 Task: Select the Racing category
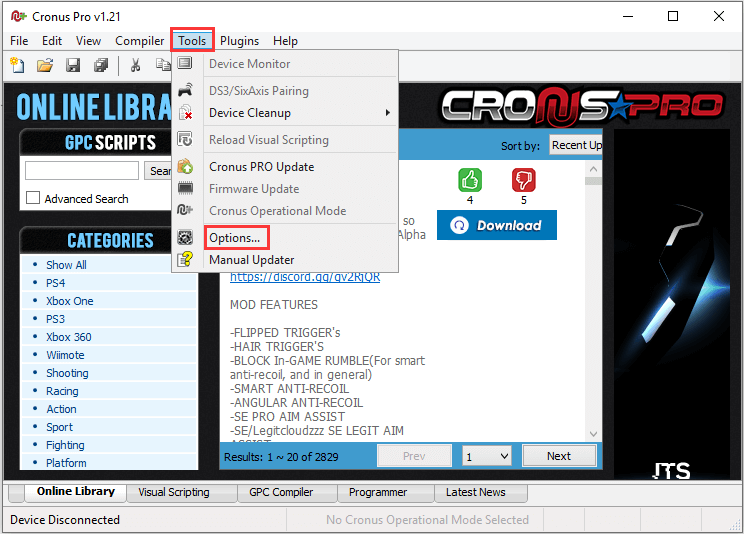(62, 391)
